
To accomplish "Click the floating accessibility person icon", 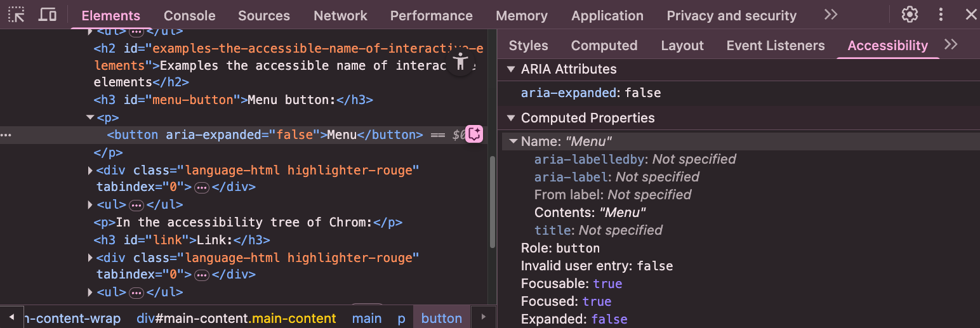I will click(461, 62).
